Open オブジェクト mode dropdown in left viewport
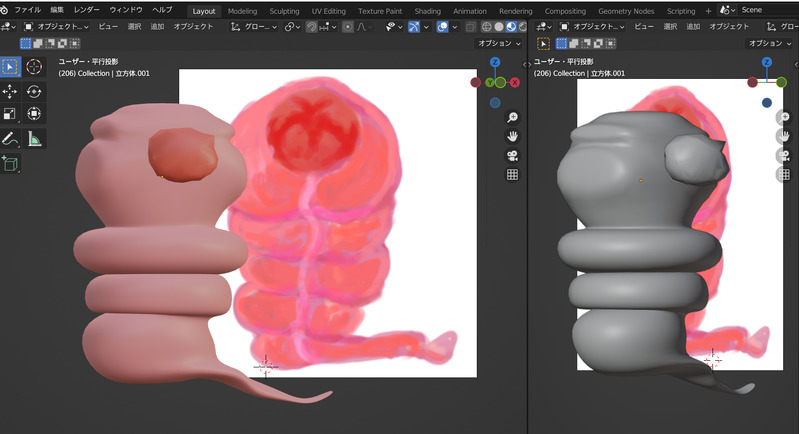This screenshot has height=434, width=799. pyautogui.click(x=56, y=27)
